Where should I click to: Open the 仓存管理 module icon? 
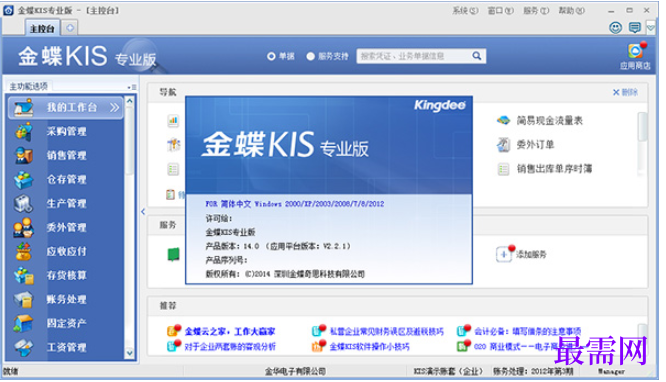coord(23,180)
